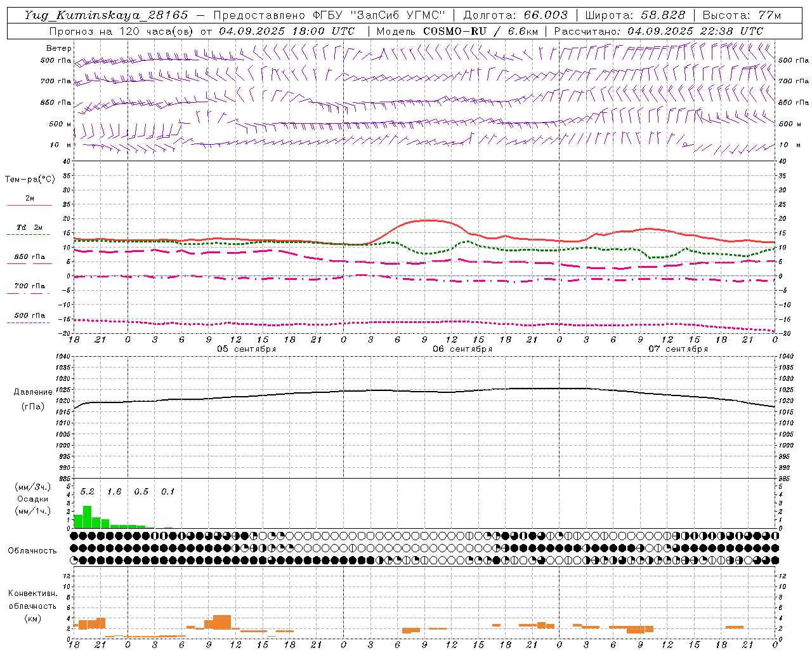Click the 'Ветер' wind panel label
Viewport: 812px width, 650px height.
[x=59, y=48]
